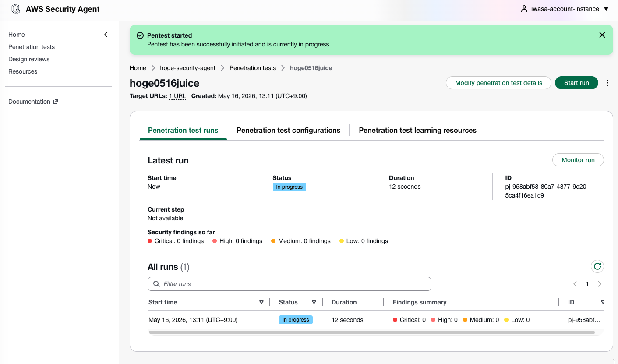
Task: Navigate to Home breadcrumb
Action: point(138,68)
